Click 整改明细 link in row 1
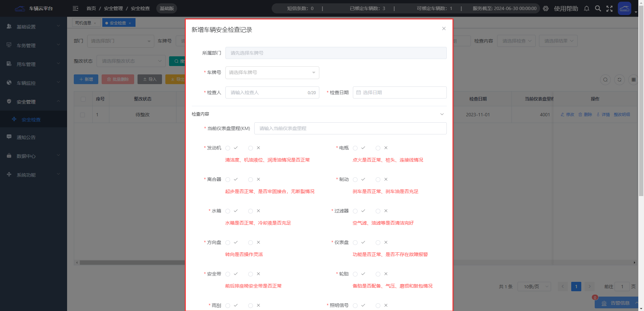Screen dimensions: 644x311 tap(622, 115)
